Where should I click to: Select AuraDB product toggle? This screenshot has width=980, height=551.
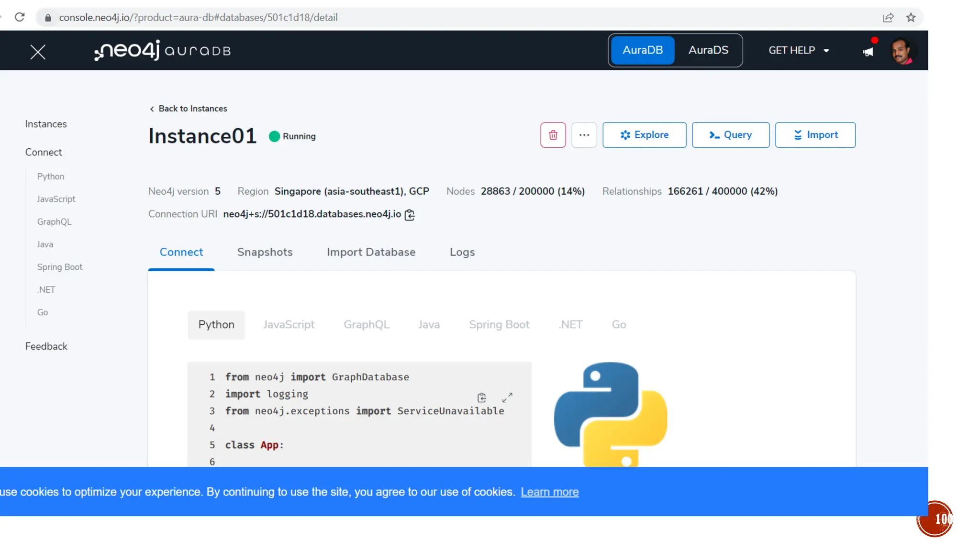coord(642,50)
